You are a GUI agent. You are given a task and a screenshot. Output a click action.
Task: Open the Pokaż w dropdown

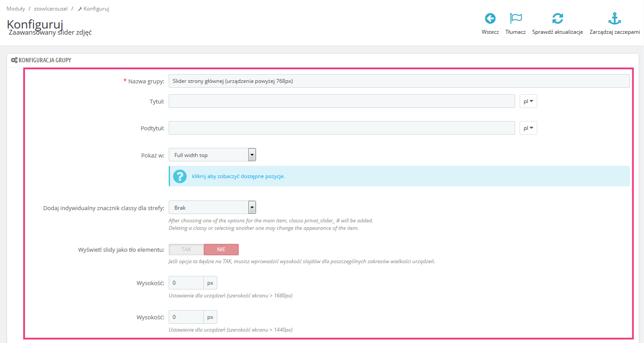pos(212,155)
